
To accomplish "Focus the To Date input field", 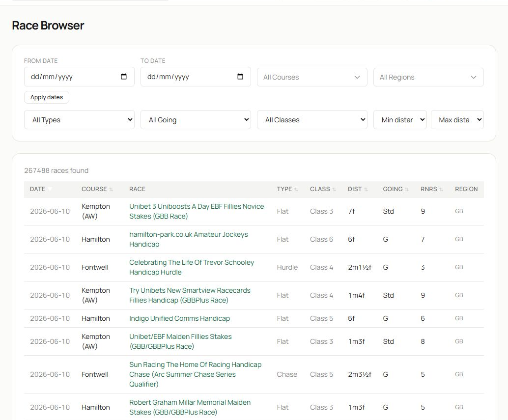I will coord(196,77).
